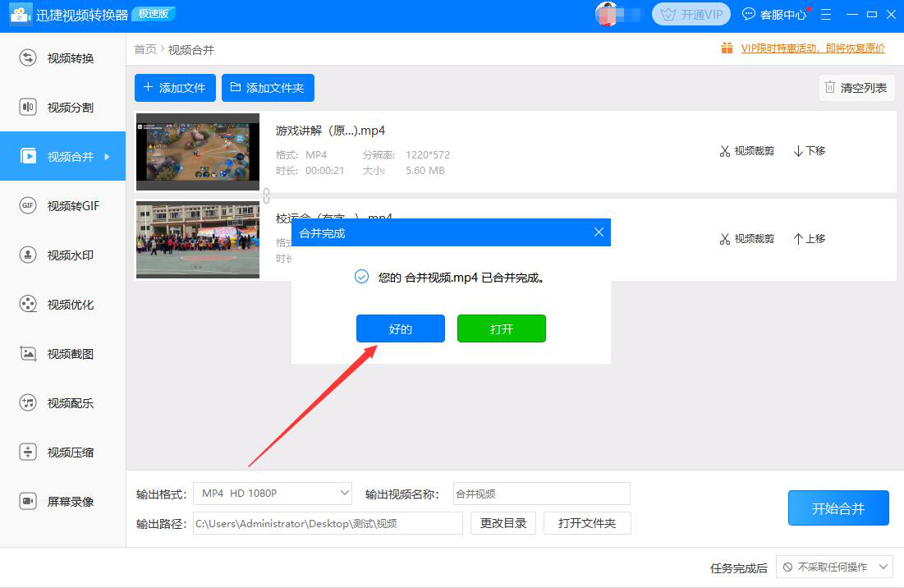Click the 开通VIP crown button
Image resolution: width=904 pixels, height=588 pixels.
691,15
